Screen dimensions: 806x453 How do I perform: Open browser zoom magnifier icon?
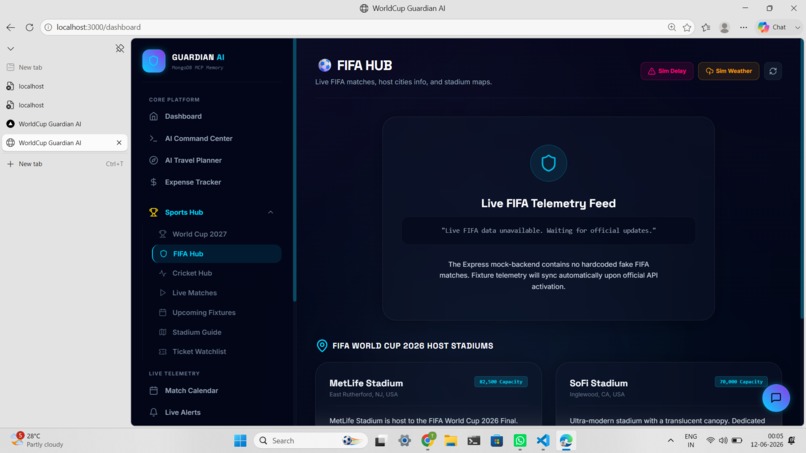coord(672,27)
